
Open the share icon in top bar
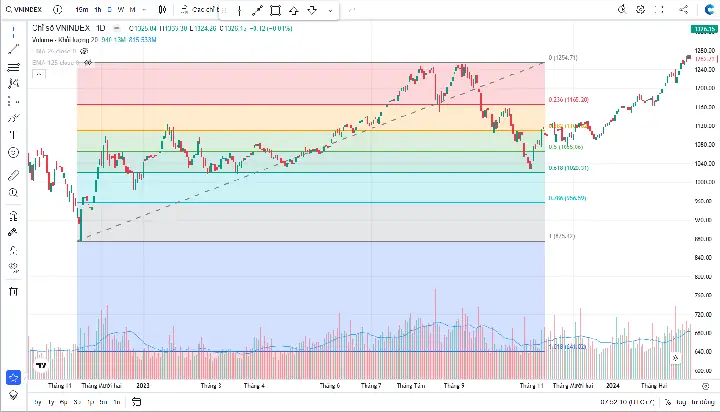click(684, 9)
